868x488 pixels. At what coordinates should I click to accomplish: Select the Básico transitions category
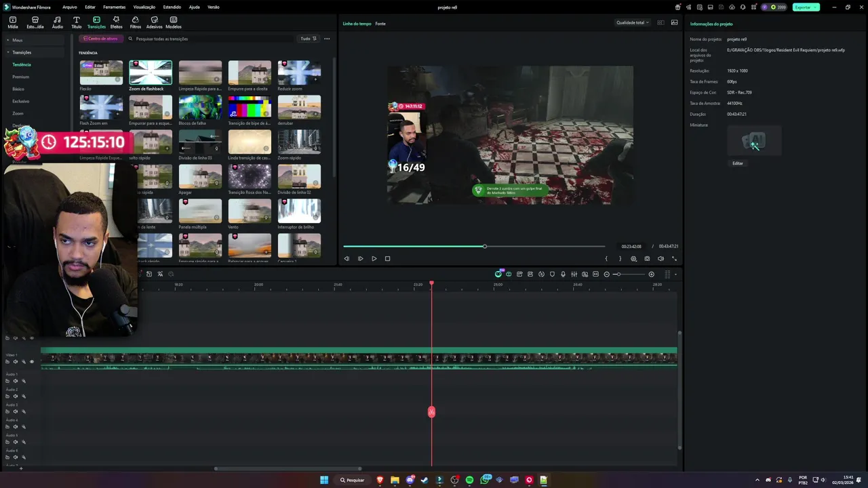coord(18,89)
